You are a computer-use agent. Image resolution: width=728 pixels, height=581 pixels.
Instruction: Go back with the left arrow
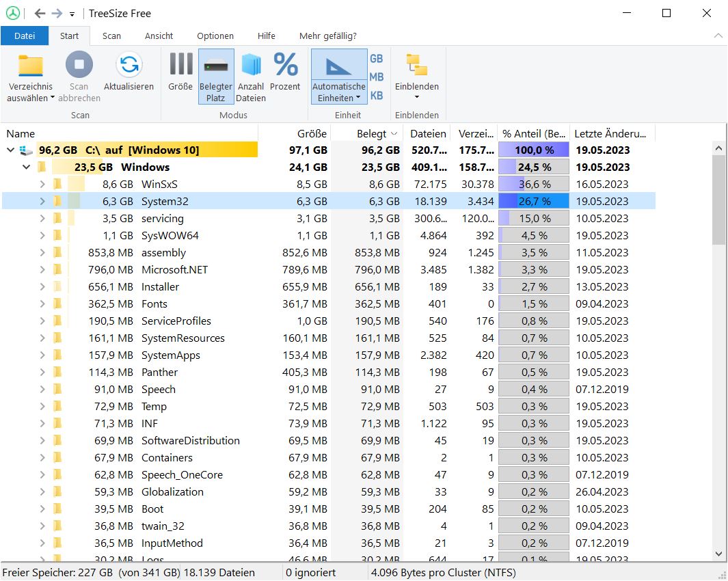pos(40,14)
